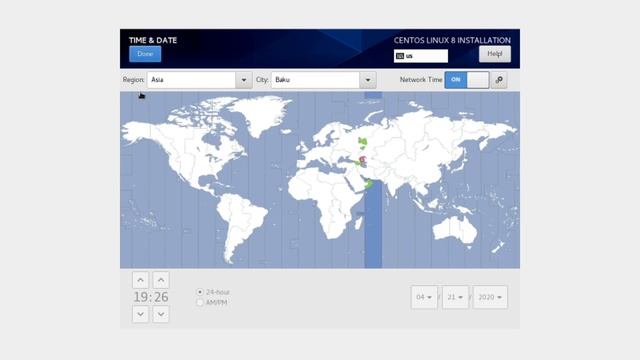
Task: Click Australia on the world map
Action: 454,230
